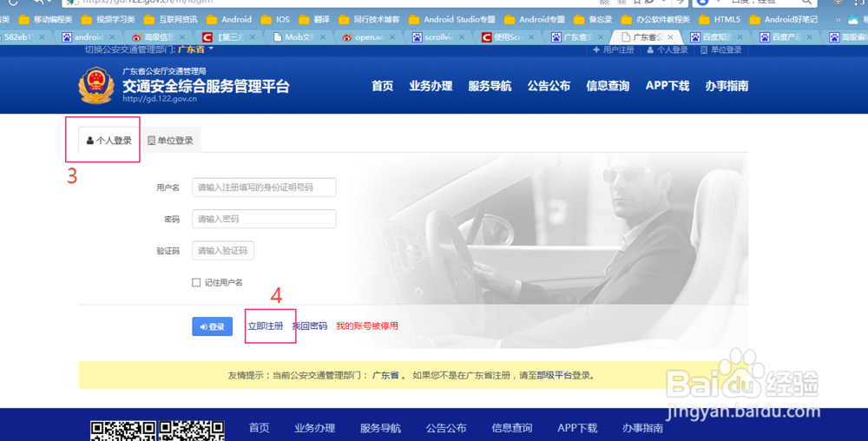Click 办事指南 in the footer navigation
Viewport: 868px width, 441px height.
(x=642, y=428)
